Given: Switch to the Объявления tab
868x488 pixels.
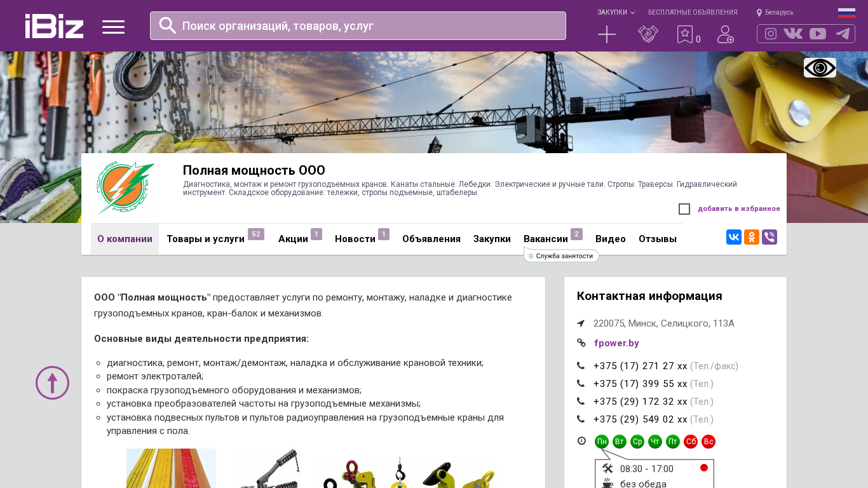Looking at the screenshot, I should [431, 239].
